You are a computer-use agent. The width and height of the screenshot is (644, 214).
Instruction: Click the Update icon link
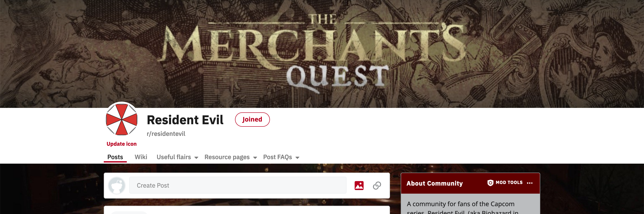(x=121, y=144)
